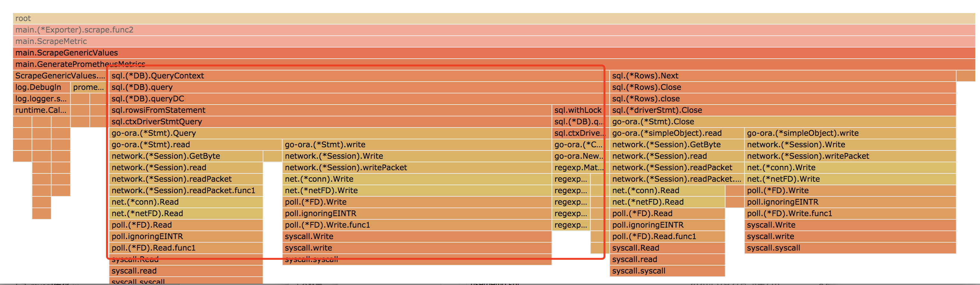Screen dimensions: 980x285
Task: Select the go-ora.(*Stmt).read frame
Action: 195,144
